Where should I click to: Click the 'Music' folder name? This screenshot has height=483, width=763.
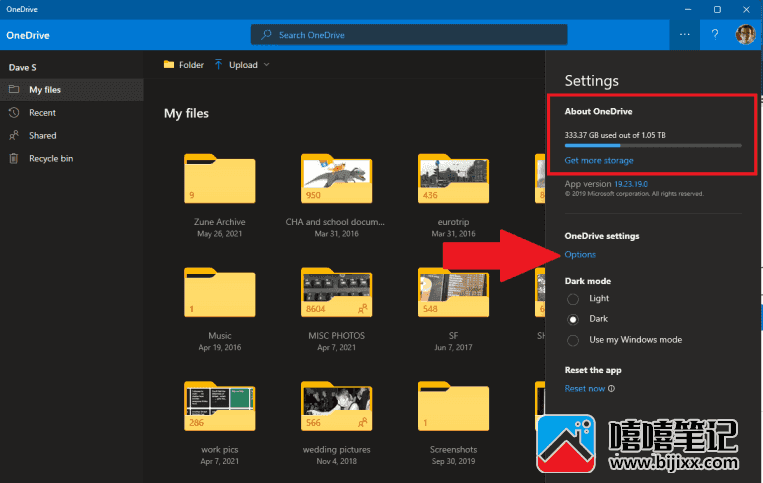(219, 336)
